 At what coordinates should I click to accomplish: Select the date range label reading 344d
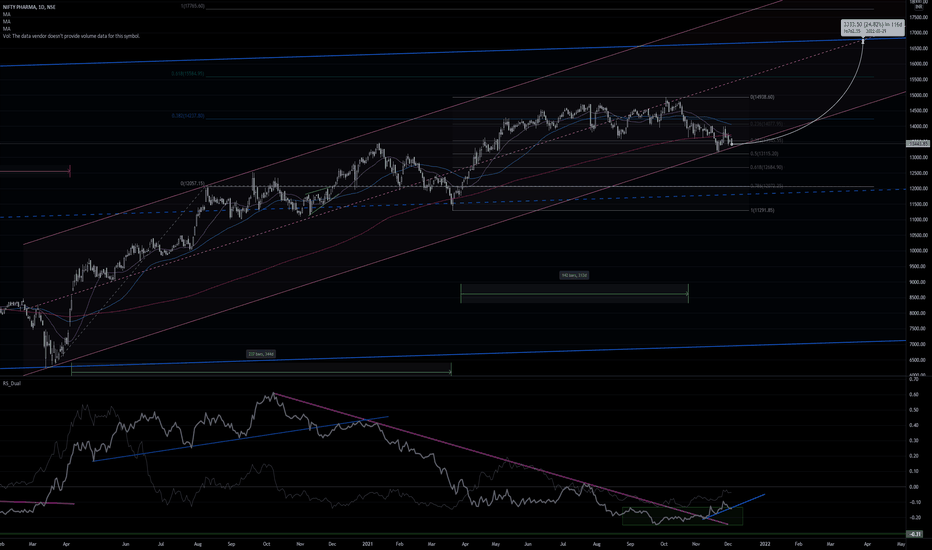coord(261,354)
